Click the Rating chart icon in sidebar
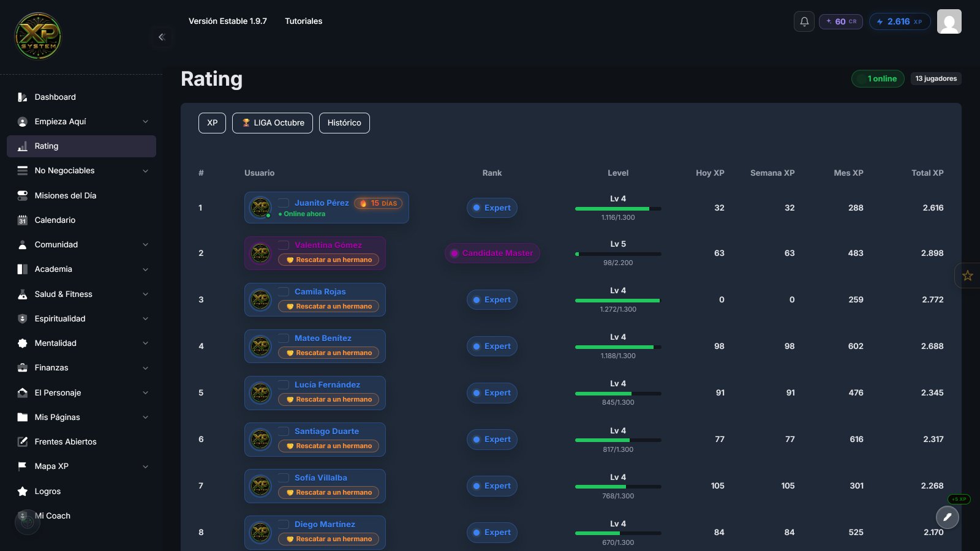 click(x=23, y=146)
